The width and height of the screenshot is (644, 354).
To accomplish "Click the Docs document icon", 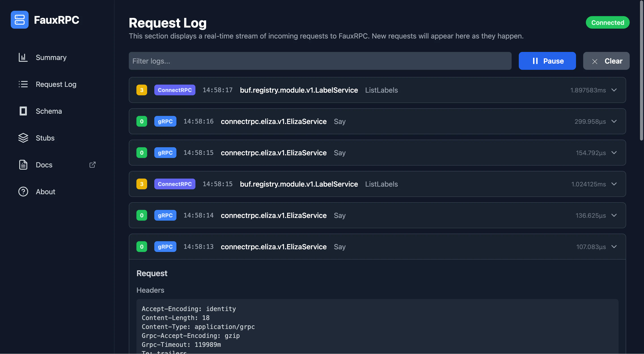I will (23, 165).
